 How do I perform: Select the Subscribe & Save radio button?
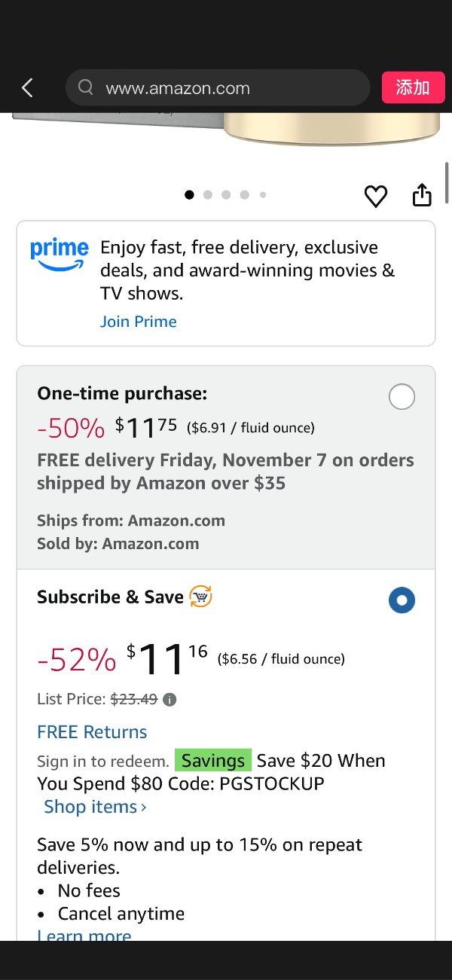point(402,600)
